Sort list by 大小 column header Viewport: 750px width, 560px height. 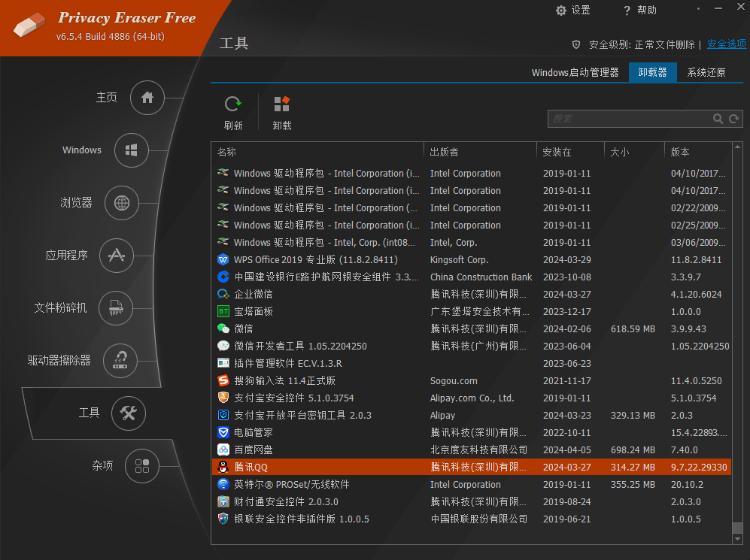pos(634,152)
